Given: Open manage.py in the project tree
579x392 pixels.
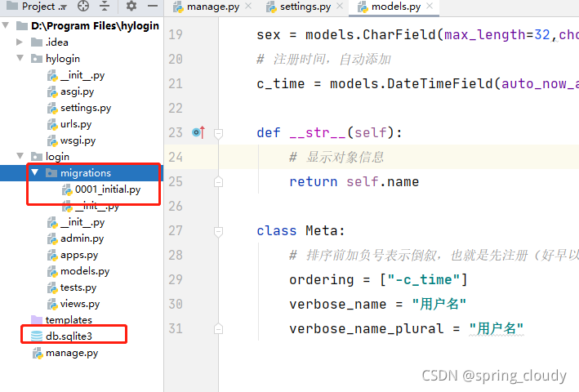Looking at the screenshot, I should (x=72, y=354).
